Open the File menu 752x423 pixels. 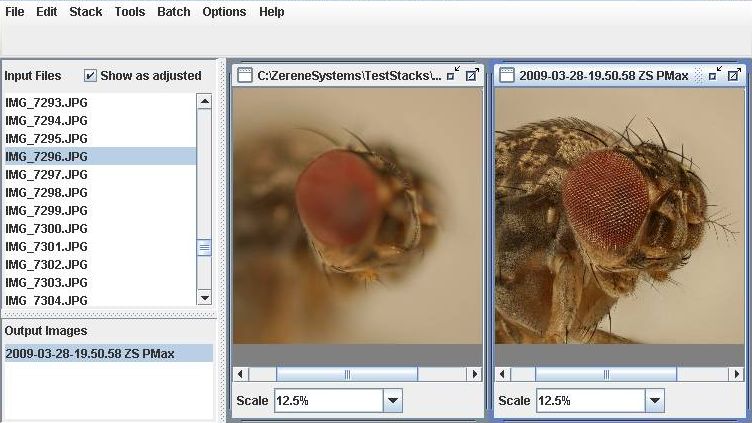[x=14, y=12]
